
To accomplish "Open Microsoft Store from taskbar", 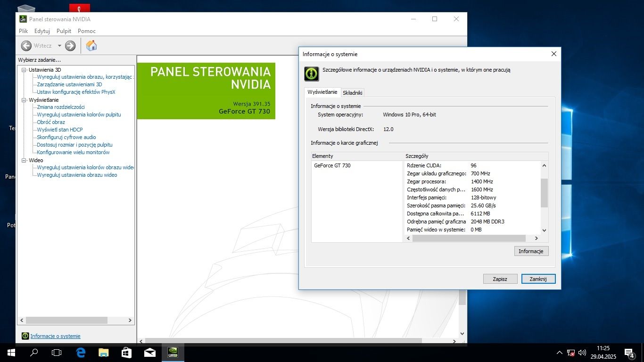I will pos(126,353).
